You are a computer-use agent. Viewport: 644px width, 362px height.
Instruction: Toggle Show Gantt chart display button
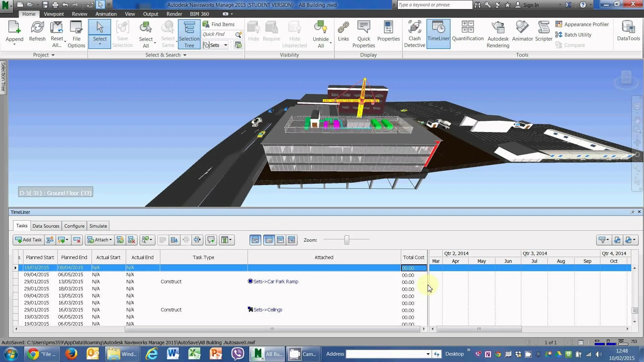[x=255, y=240]
